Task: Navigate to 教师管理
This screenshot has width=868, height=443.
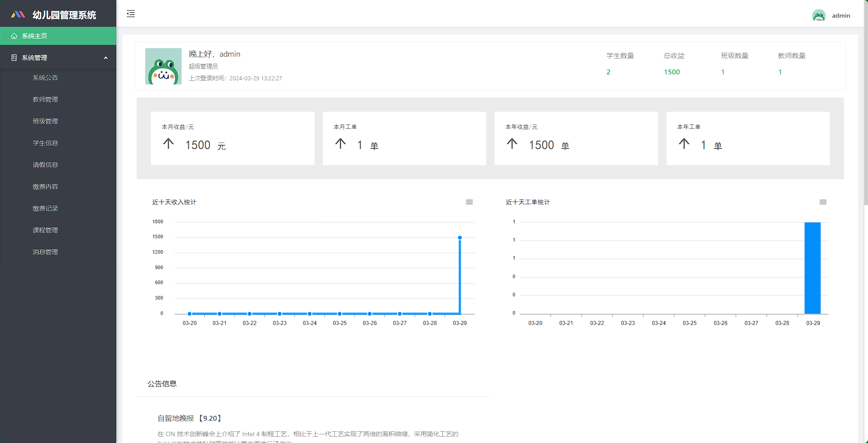Action: click(x=45, y=99)
